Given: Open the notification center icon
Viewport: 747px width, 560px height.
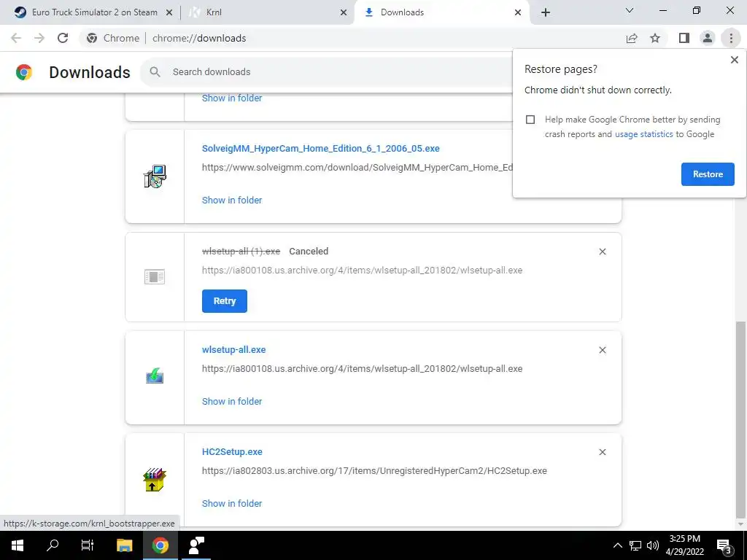Looking at the screenshot, I should click(724, 545).
